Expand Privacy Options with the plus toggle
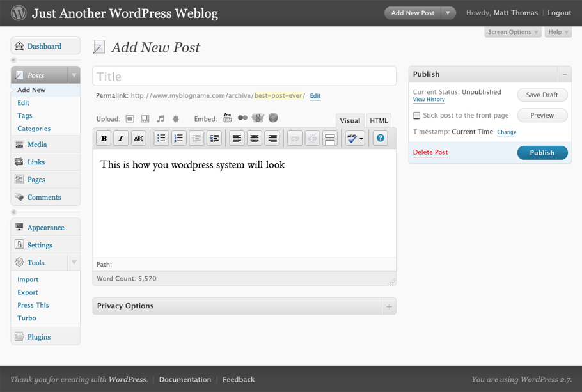582x392 pixels. tap(389, 306)
